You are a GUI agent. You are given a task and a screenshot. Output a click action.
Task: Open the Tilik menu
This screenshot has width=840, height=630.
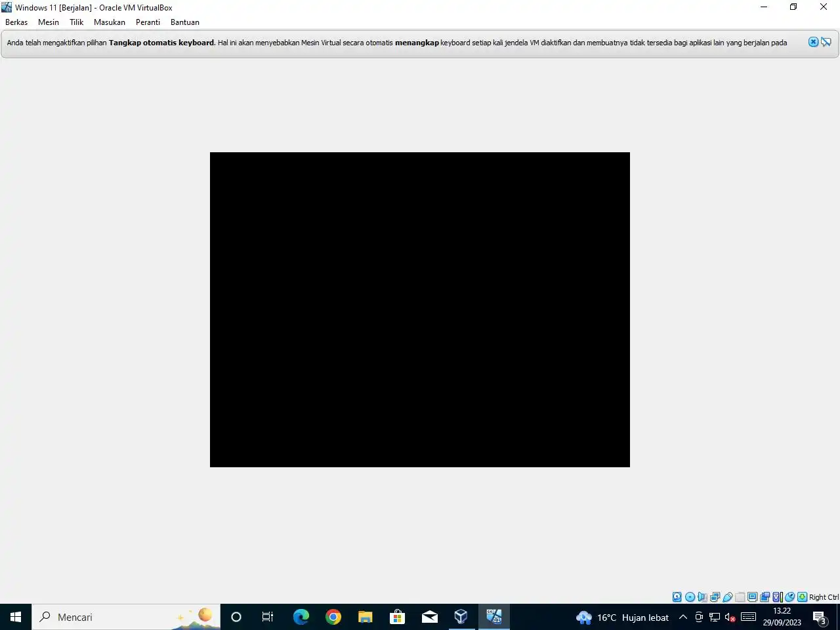click(x=77, y=22)
